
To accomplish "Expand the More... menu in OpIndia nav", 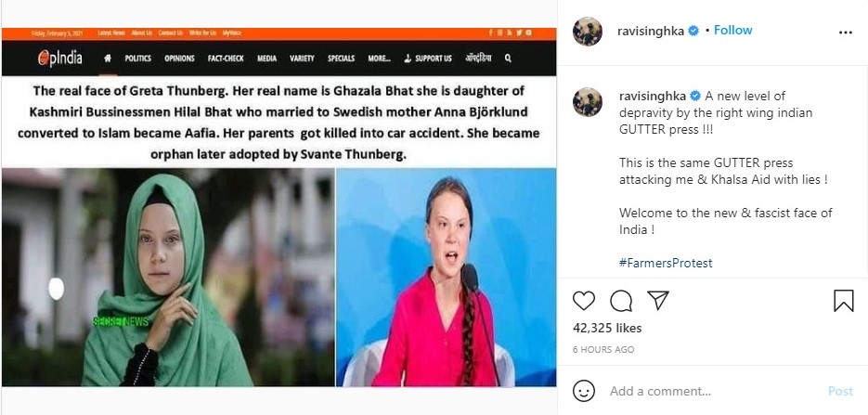I will click(379, 58).
